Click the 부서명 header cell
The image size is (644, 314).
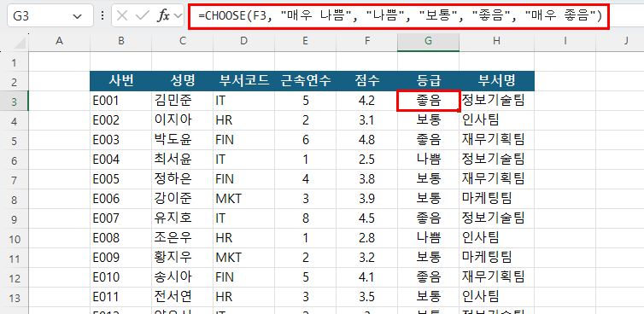pos(497,81)
